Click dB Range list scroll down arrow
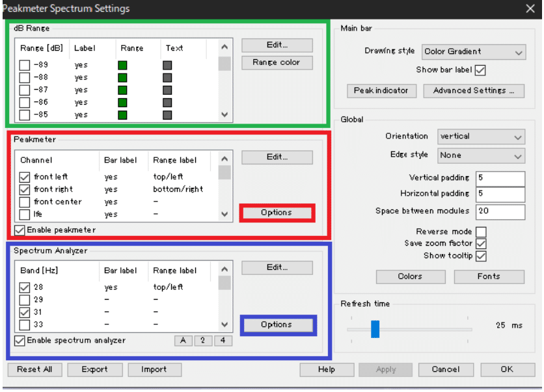 (224, 114)
